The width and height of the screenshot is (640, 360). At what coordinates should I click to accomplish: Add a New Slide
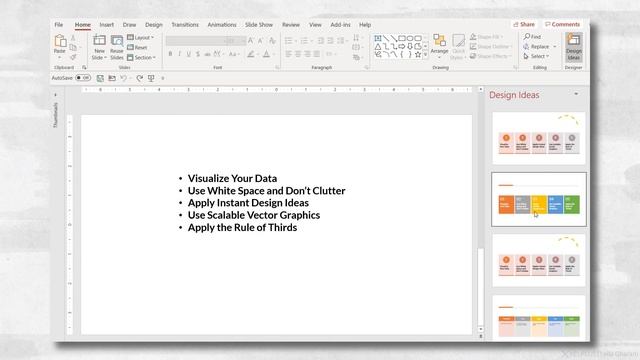click(x=99, y=47)
